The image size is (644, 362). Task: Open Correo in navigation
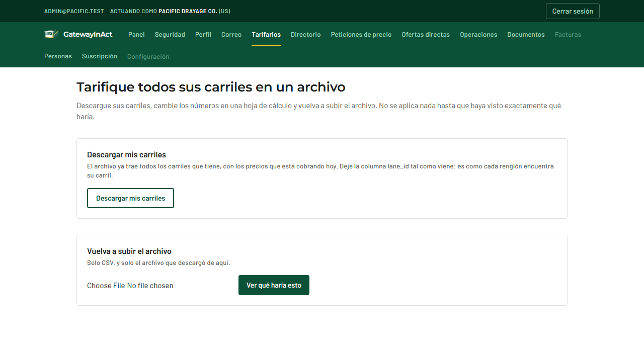pos(231,35)
